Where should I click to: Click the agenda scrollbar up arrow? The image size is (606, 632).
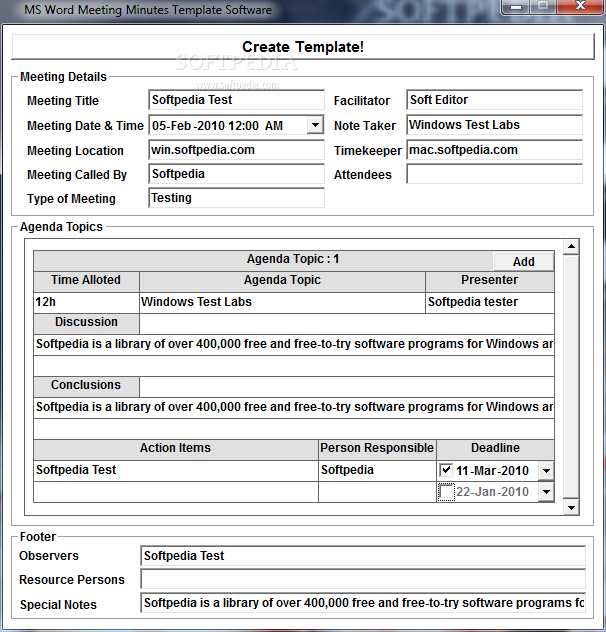pyautogui.click(x=571, y=246)
